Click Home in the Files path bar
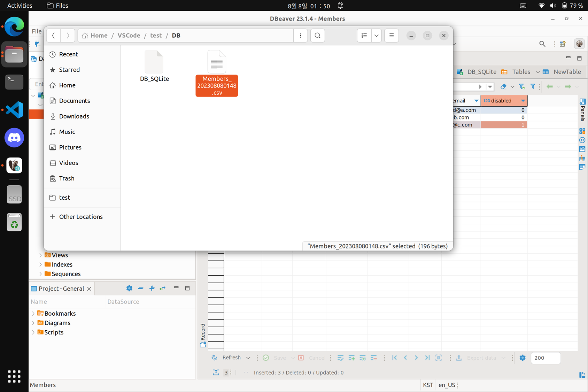 coord(95,36)
